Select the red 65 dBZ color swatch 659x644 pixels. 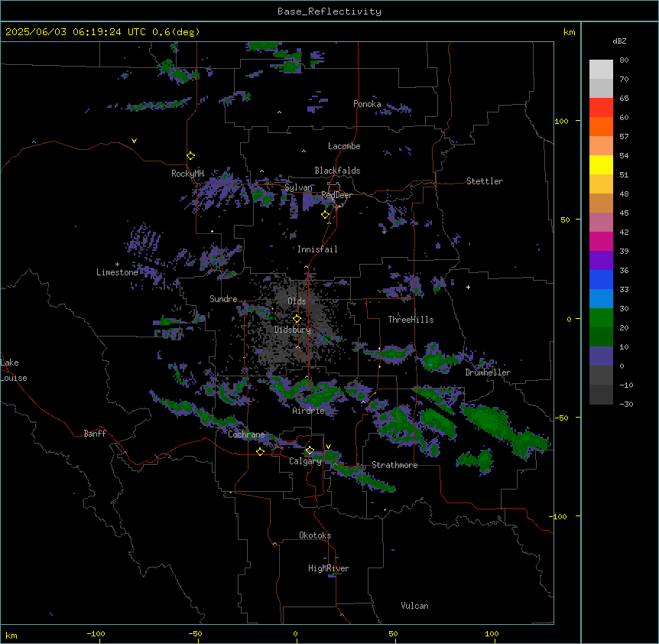pos(601,107)
